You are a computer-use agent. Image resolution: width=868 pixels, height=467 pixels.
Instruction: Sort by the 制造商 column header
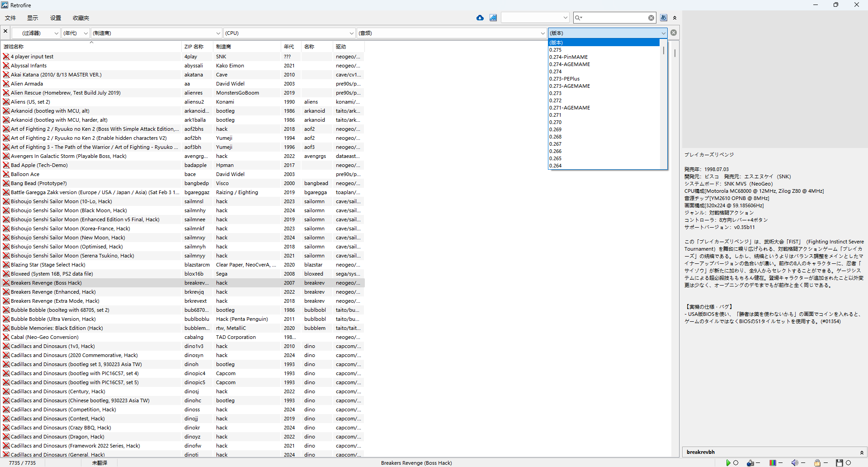[x=247, y=47]
